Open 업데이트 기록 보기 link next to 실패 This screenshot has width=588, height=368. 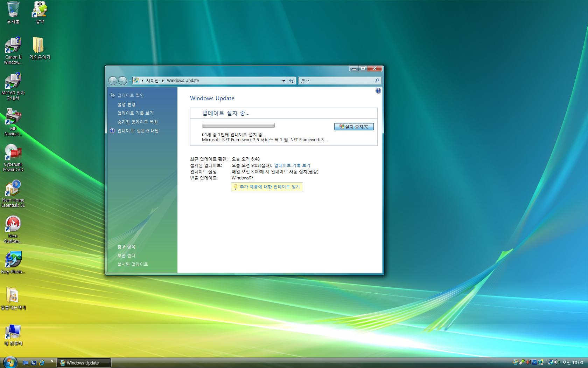(x=292, y=165)
